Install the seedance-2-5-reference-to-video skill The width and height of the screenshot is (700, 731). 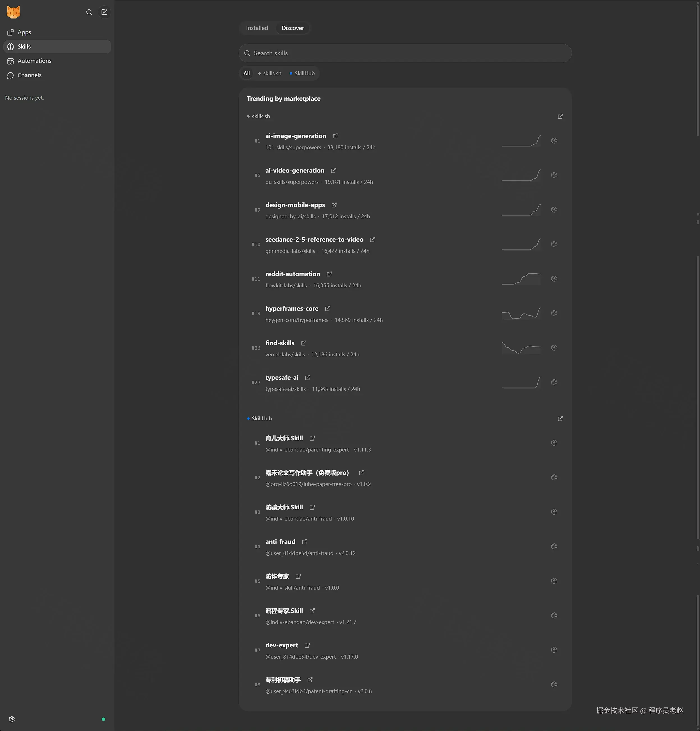click(x=554, y=244)
